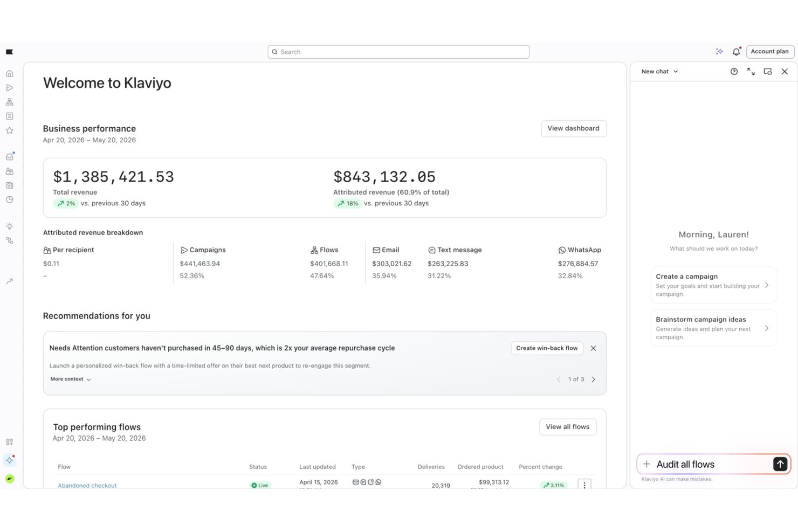Screen dimensions: 798x532
Task: Click the Ordered product column header
Action: point(480,467)
